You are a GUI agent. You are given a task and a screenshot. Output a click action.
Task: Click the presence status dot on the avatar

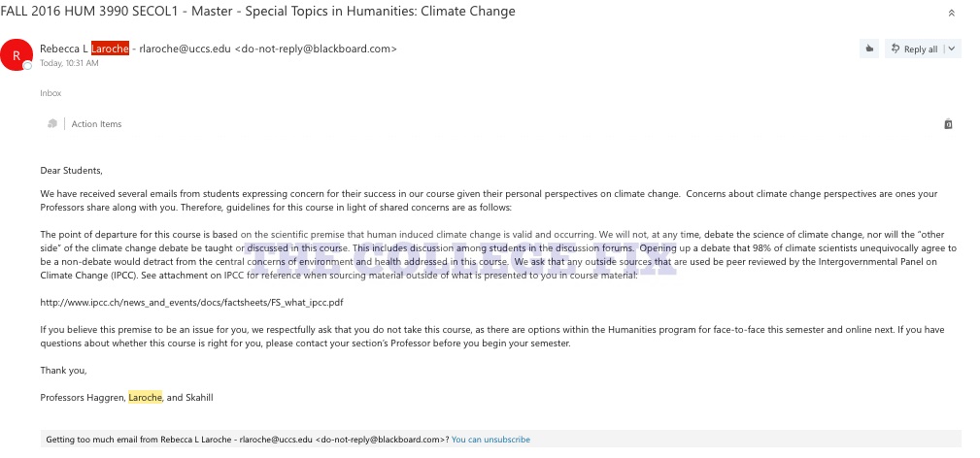(x=28, y=66)
